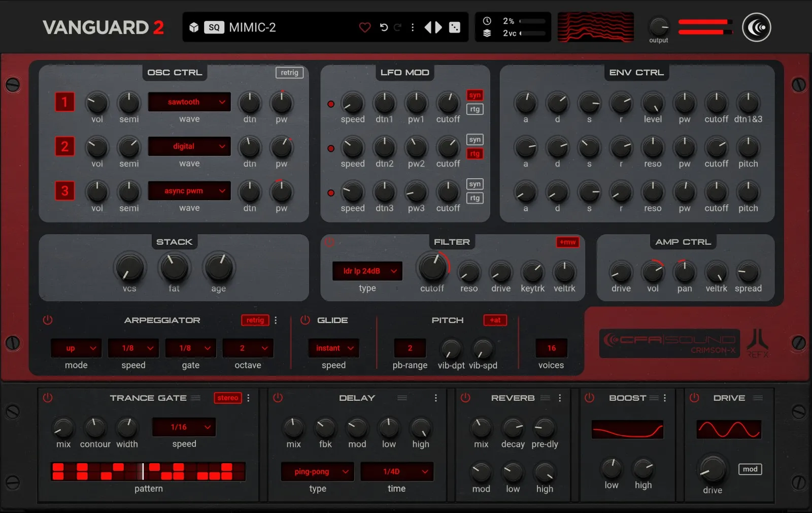Click the waveform oscilloscope display

[x=596, y=27]
